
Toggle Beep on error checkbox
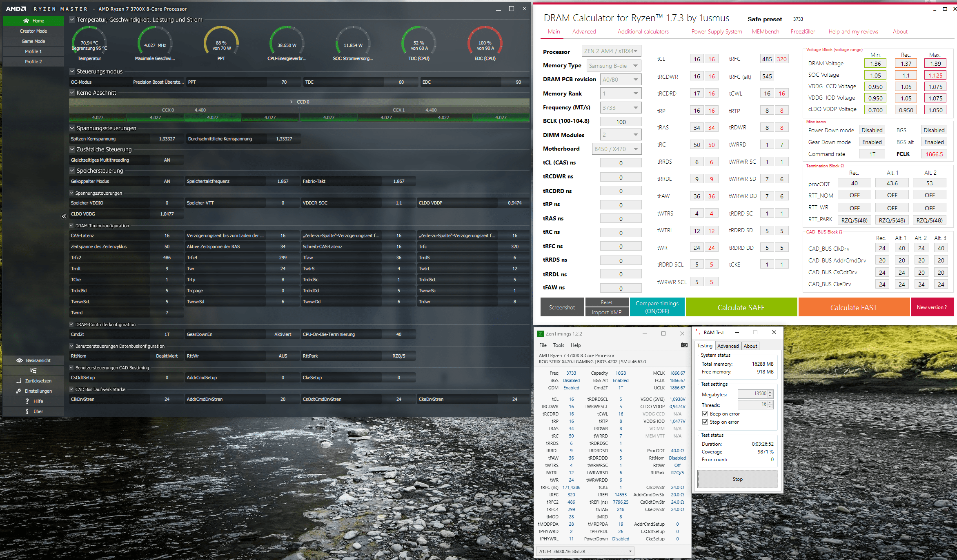pos(705,414)
